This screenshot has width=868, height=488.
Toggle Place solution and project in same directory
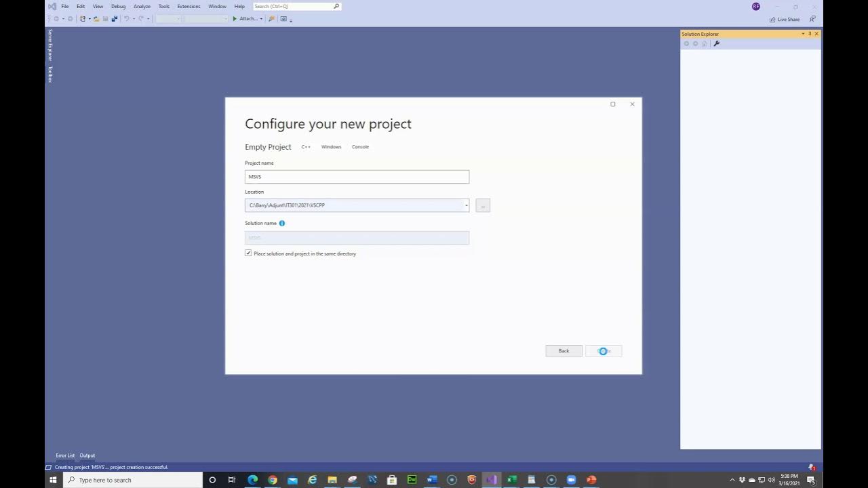click(248, 253)
